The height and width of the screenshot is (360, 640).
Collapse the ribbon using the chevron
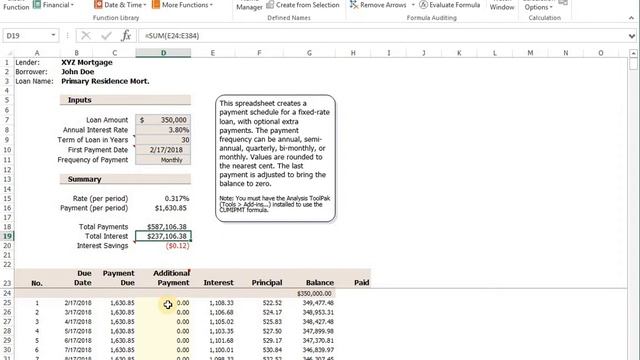[631, 18]
